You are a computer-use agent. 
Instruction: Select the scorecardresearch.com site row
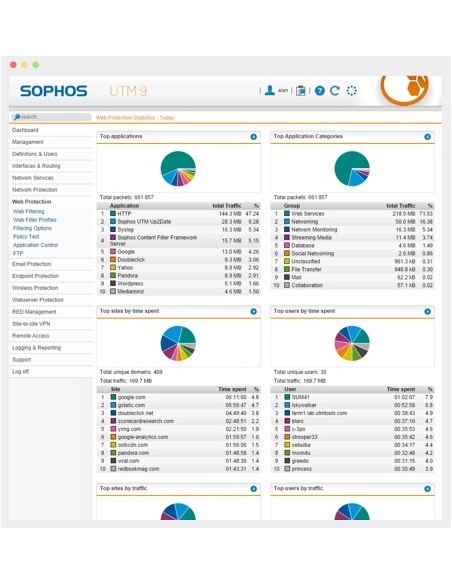pyautogui.click(x=179, y=421)
